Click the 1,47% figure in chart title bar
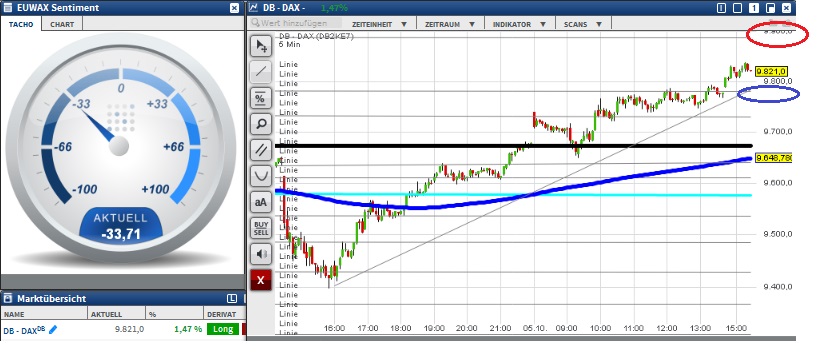 (x=334, y=8)
